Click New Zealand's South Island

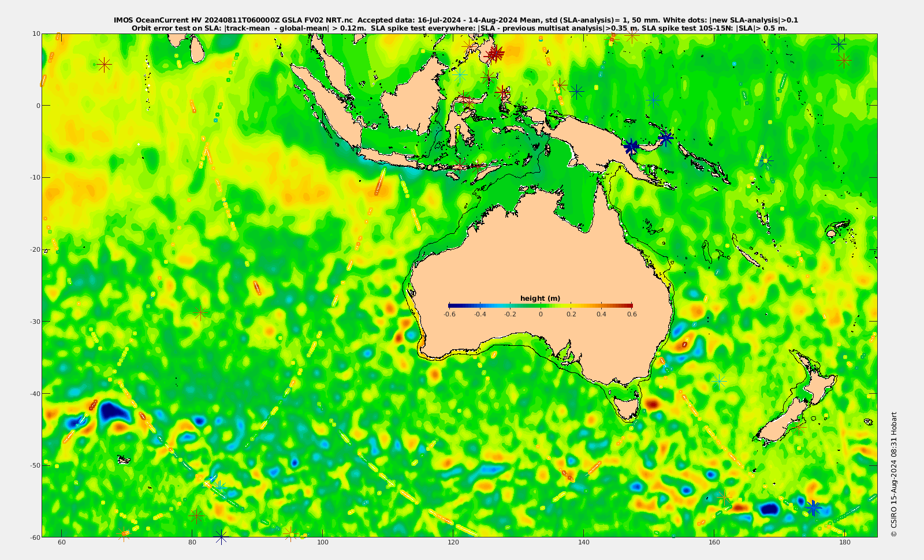coord(783,420)
